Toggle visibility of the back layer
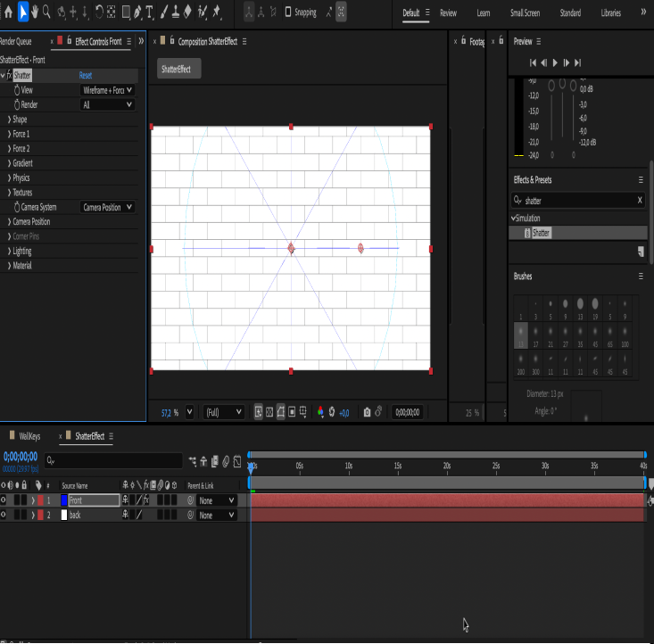 pyautogui.click(x=4, y=515)
